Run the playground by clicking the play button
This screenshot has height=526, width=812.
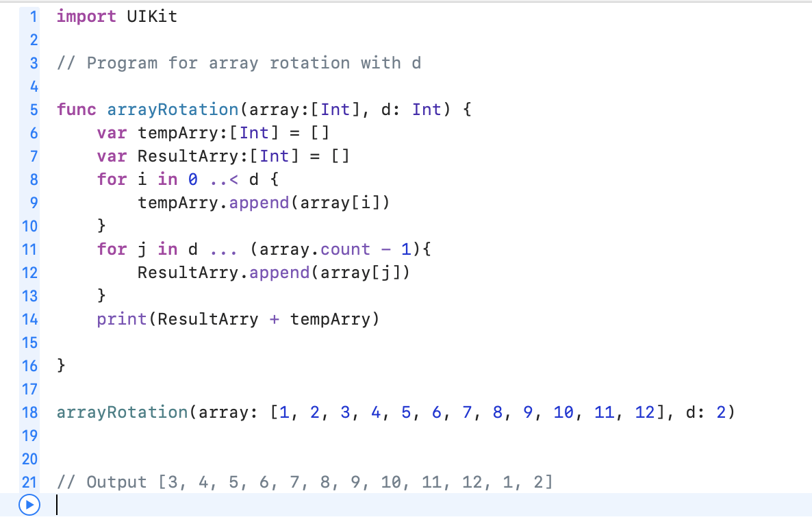click(x=29, y=505)
